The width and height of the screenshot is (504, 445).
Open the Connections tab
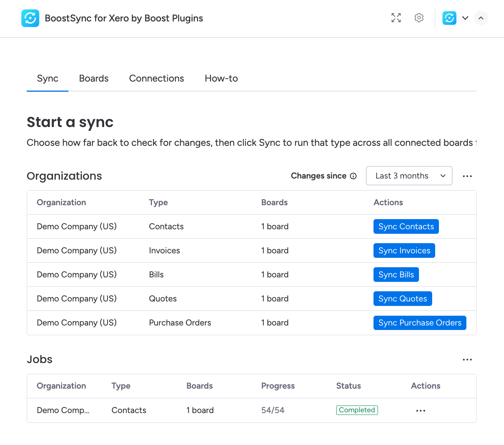[x=156, y=79]
